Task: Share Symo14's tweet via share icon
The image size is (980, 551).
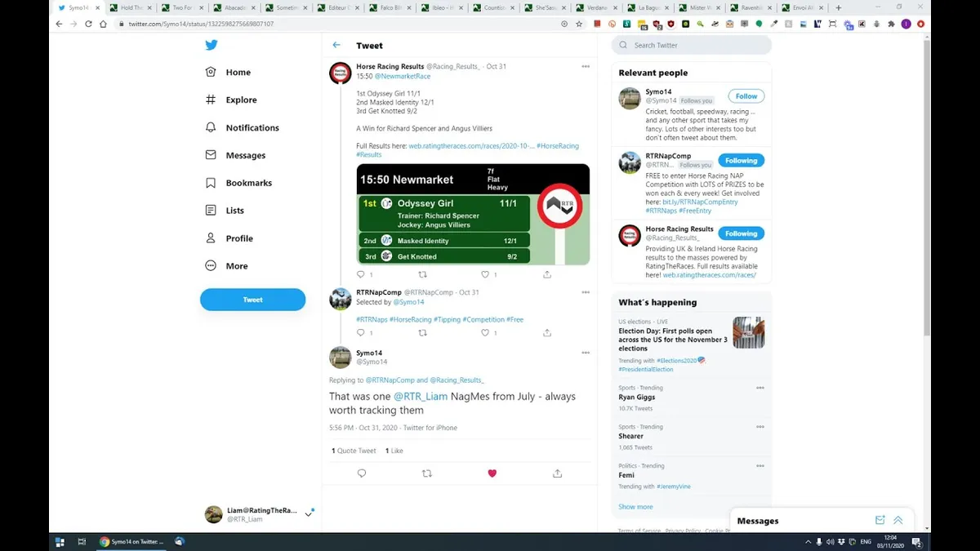Action: [x=557, y=473]
